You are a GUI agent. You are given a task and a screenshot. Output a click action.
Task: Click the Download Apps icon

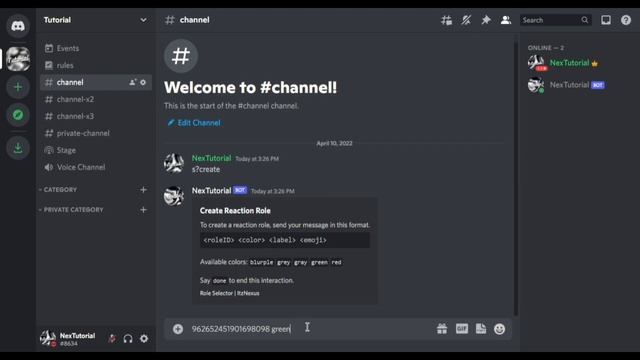point(18,148)
